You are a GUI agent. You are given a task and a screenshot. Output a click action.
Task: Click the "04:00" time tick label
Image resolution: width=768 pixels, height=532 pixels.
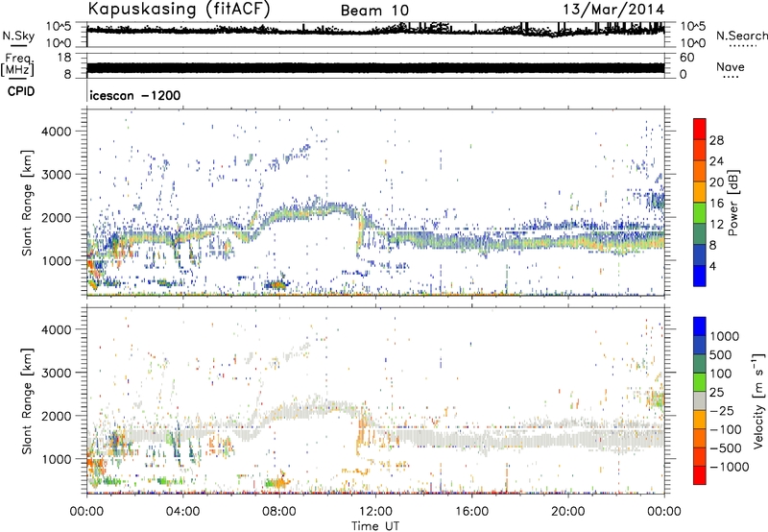click(182, 512)
